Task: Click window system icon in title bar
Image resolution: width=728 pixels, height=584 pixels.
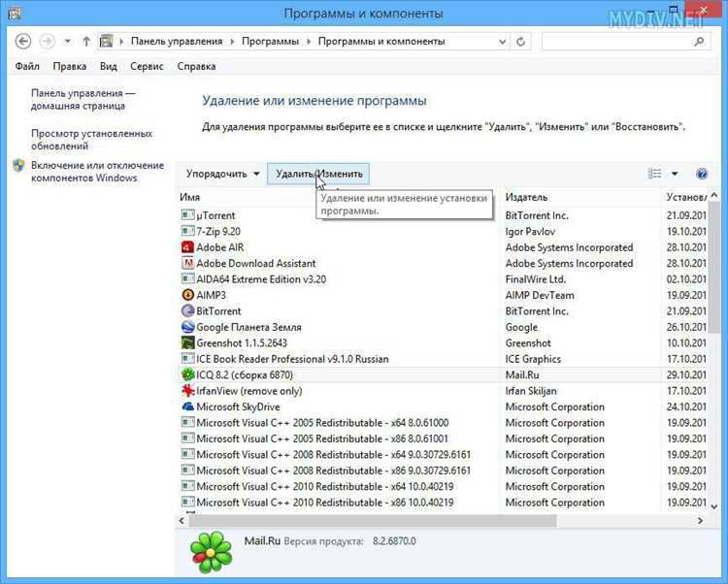Action: (15, 13)
